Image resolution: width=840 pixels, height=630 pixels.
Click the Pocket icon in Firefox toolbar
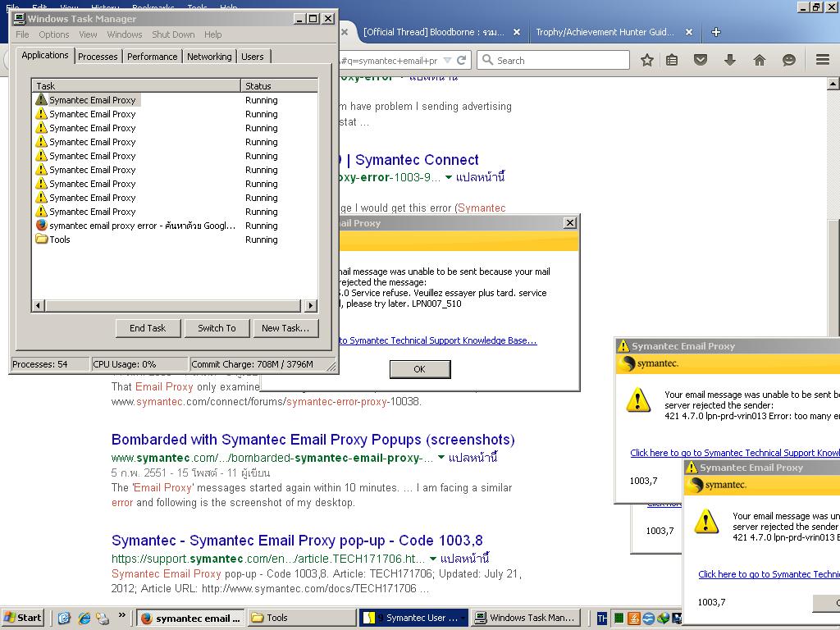coord(701,60)
